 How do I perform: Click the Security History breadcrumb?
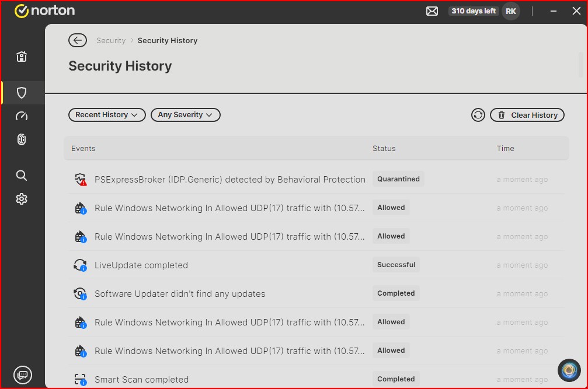pos(167,40)
